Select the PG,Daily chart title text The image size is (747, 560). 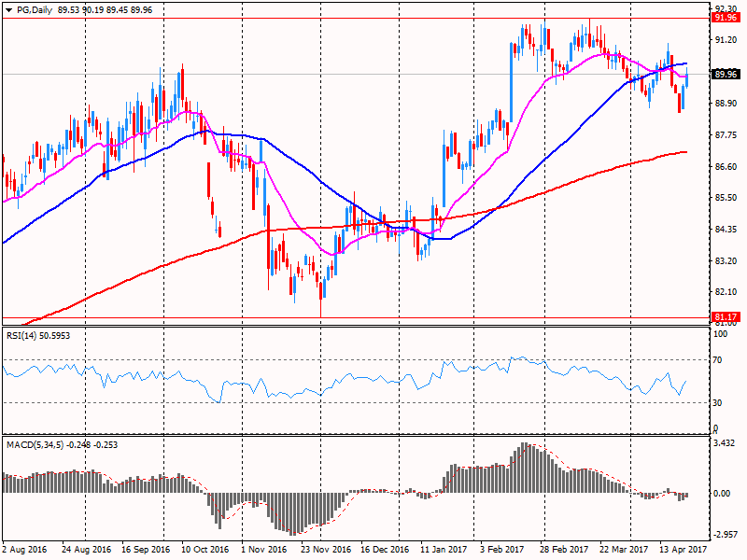coord(35,10)
